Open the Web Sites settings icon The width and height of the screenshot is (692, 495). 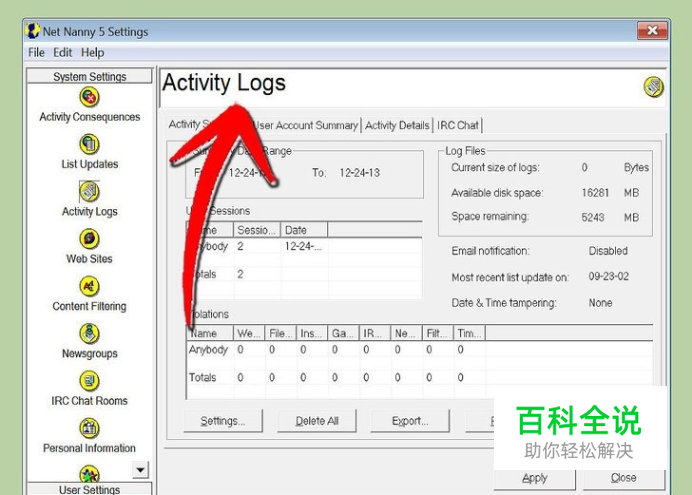point(89,239)
